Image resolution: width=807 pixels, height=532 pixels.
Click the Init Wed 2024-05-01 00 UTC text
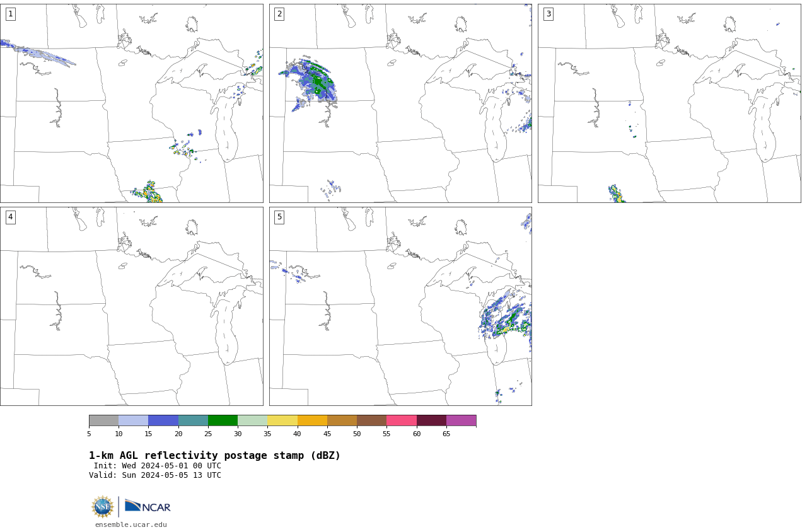click(158, 466)
